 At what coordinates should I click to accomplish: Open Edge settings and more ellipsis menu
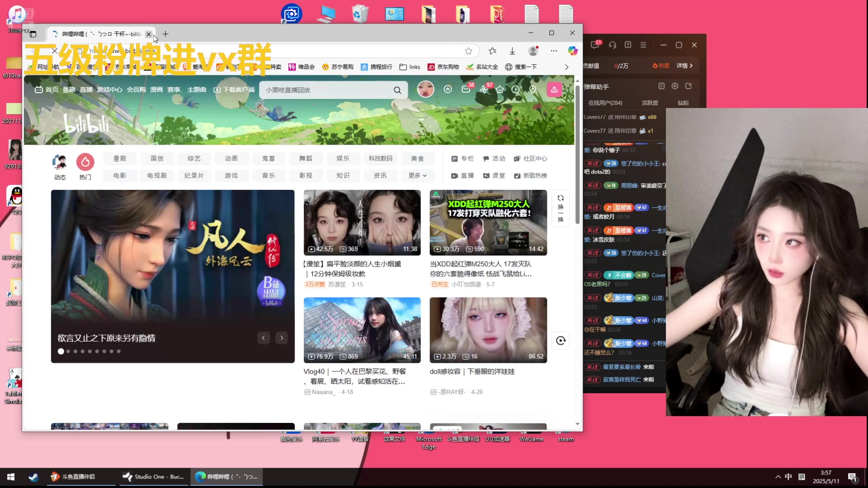(554, 51)
